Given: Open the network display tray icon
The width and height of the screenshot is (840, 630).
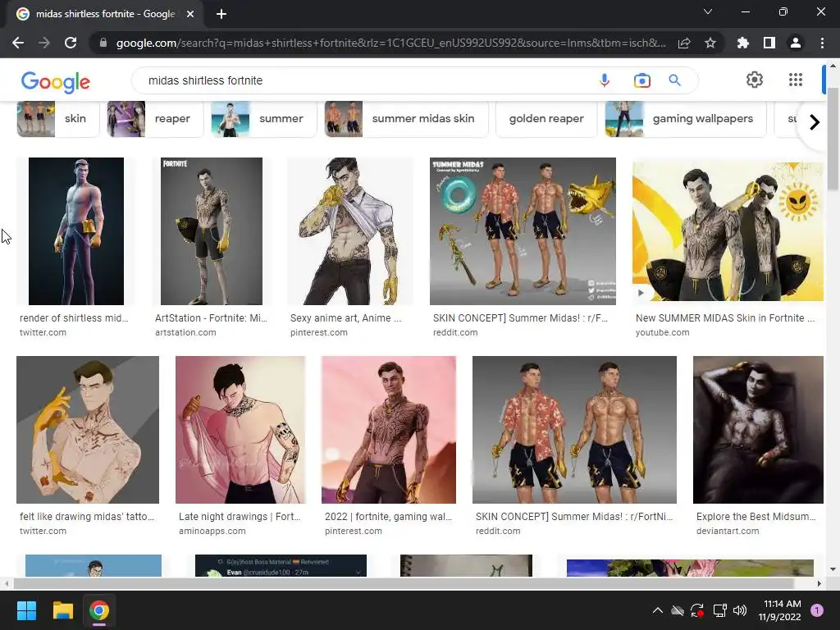Looking at the screenshot, I should tap(719, 610).
